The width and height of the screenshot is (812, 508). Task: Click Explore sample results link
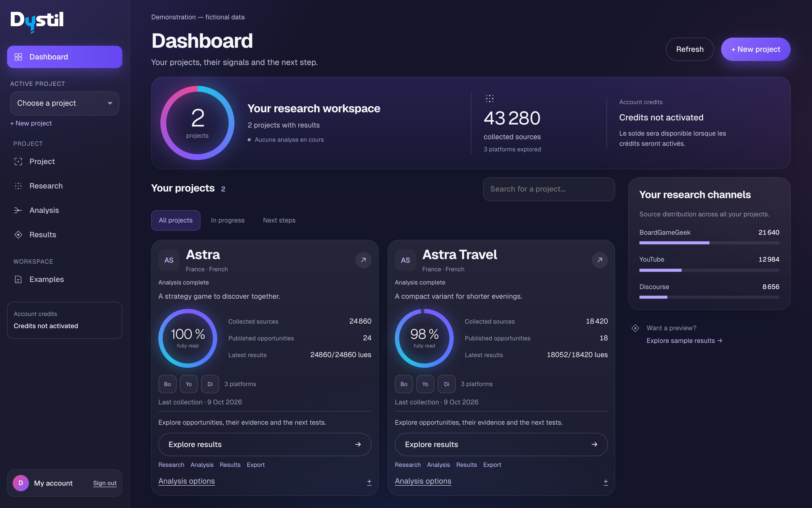pyautogui.click(x=684, y=341)
